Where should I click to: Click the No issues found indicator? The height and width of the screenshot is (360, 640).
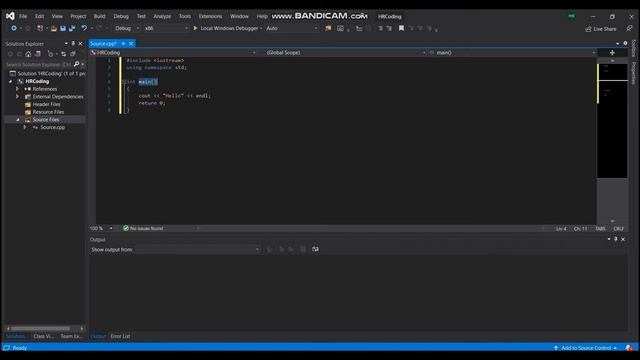(x=143, y=228)
